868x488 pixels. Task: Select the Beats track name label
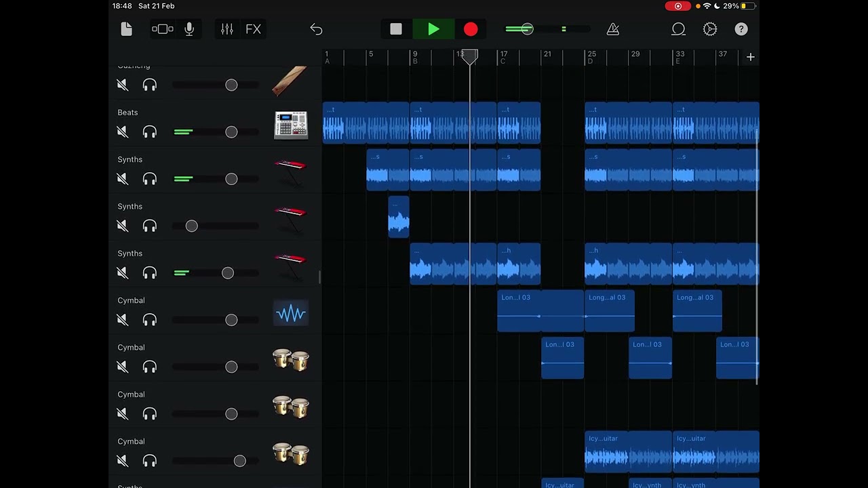[127, 113]
